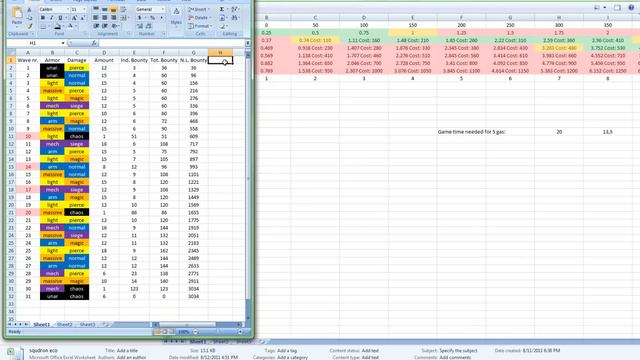Click Percent Style icon
The image size is (640, 360).
[x=152, y=18]
